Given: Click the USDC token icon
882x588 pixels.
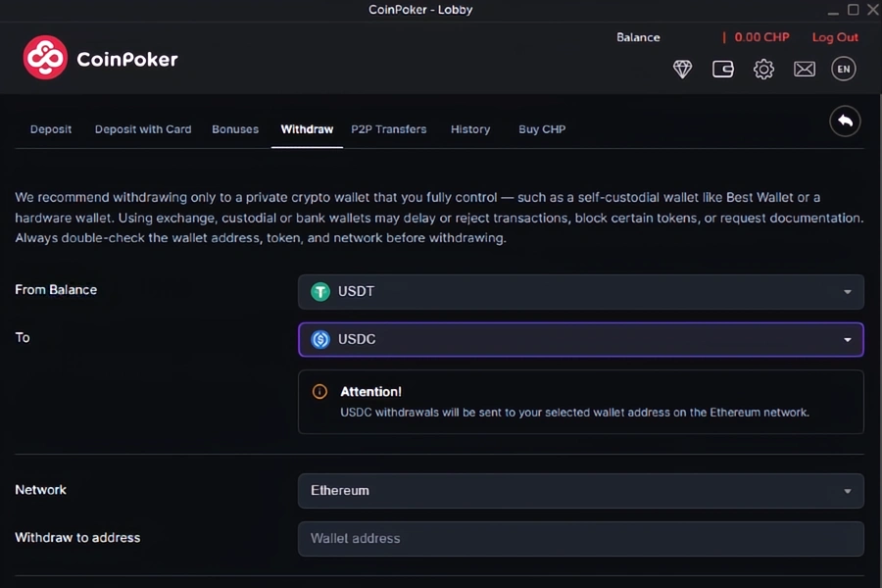Looking at the screenshot, I should 320,339.
